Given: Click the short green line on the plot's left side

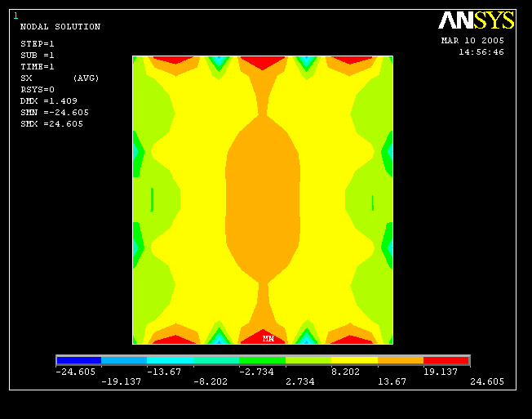Looking at the screenshot, I should point(152,199).
